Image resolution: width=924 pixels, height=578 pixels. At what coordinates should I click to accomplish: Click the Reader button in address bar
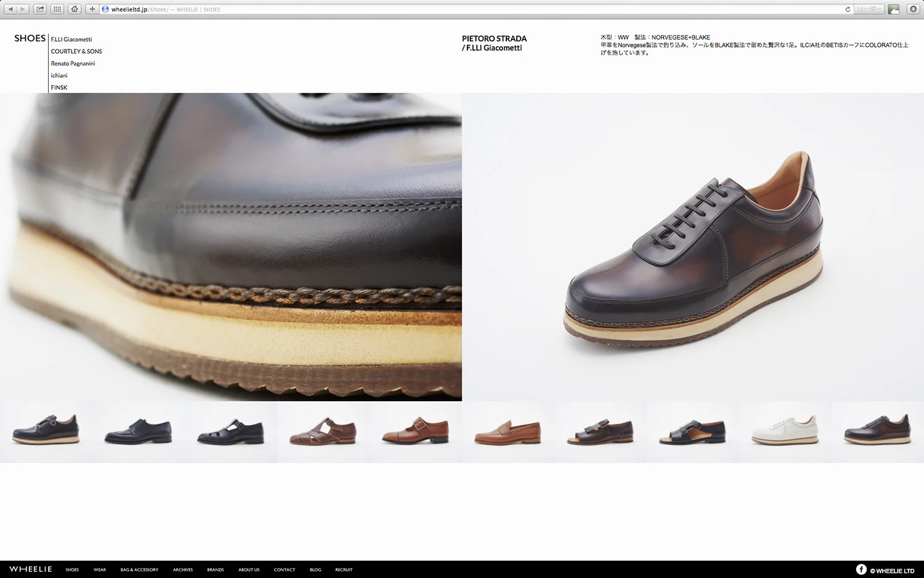(869, 9)
